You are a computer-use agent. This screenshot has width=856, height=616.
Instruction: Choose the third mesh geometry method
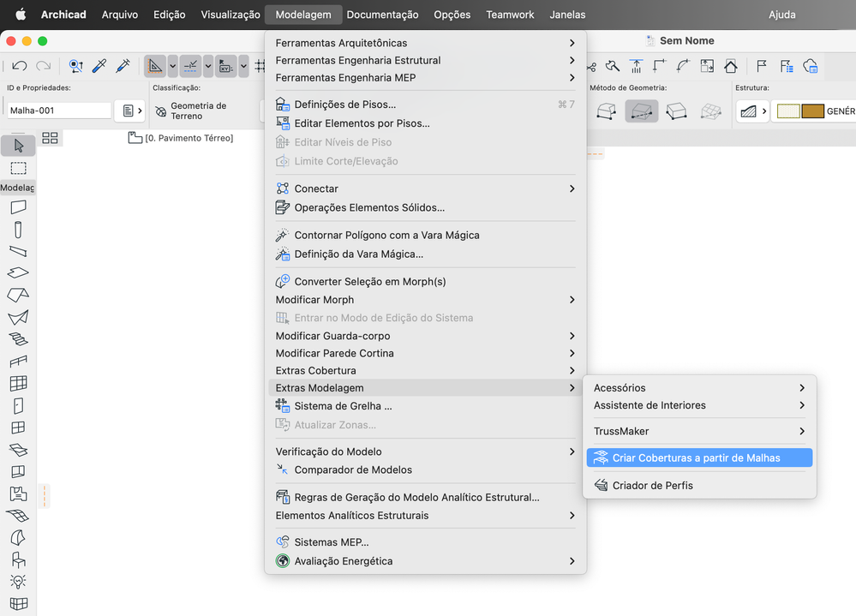tap(676, 111)
